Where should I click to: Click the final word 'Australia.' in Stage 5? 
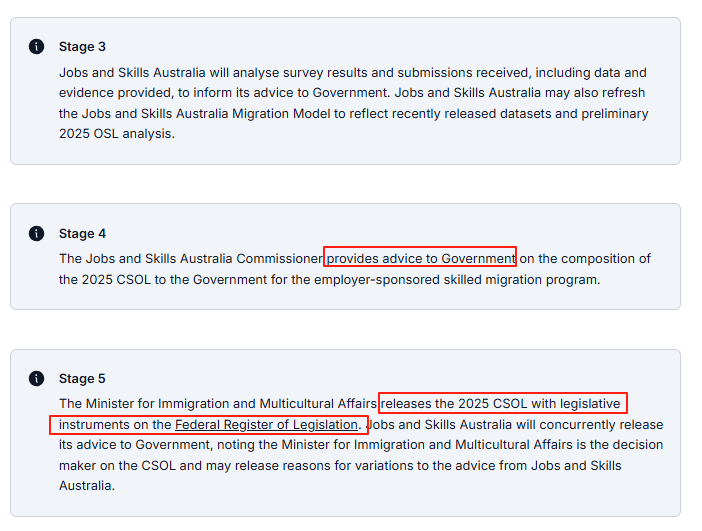click(x=87, y=486)
